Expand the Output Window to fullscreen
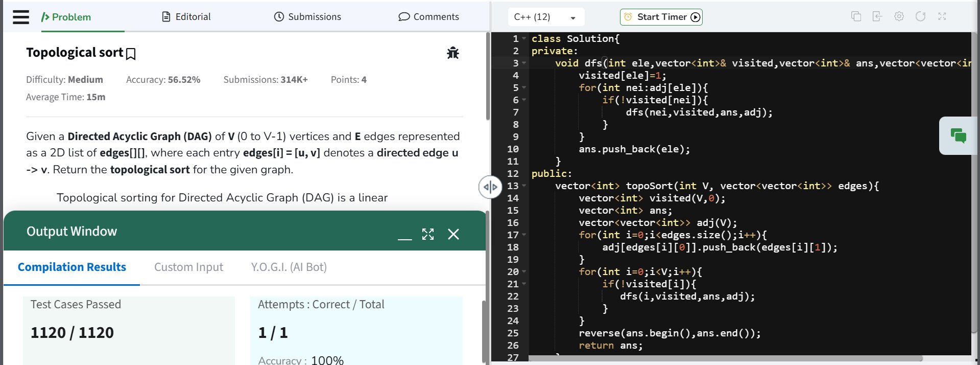This screenshot has width=980, height=365. click(427, 234)
